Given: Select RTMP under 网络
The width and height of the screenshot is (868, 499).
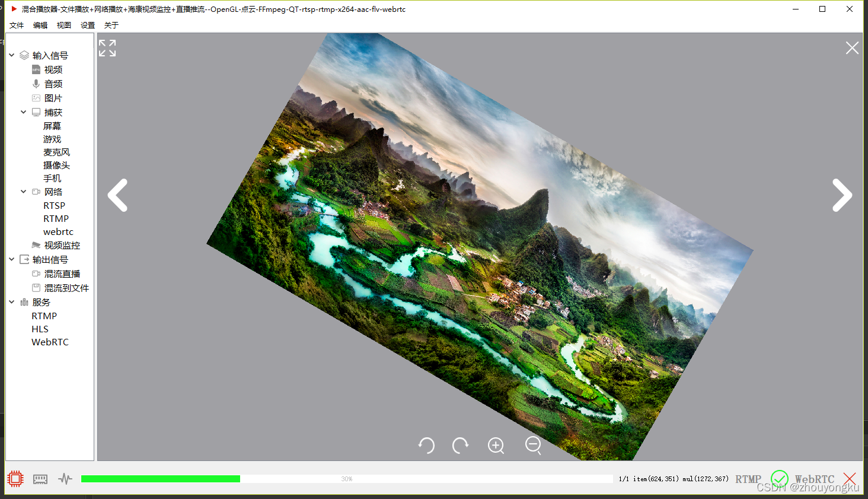Looking at the screenshot, I should point(56,218).
